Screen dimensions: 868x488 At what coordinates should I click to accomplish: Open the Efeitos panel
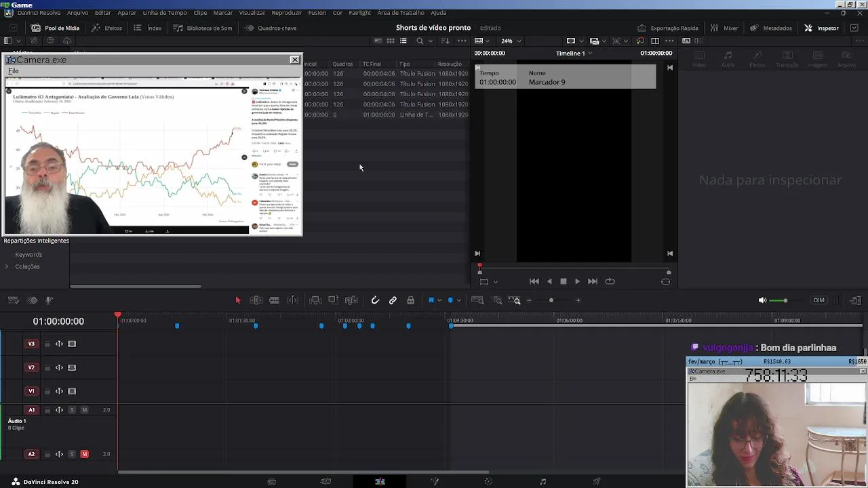(106, 28)
